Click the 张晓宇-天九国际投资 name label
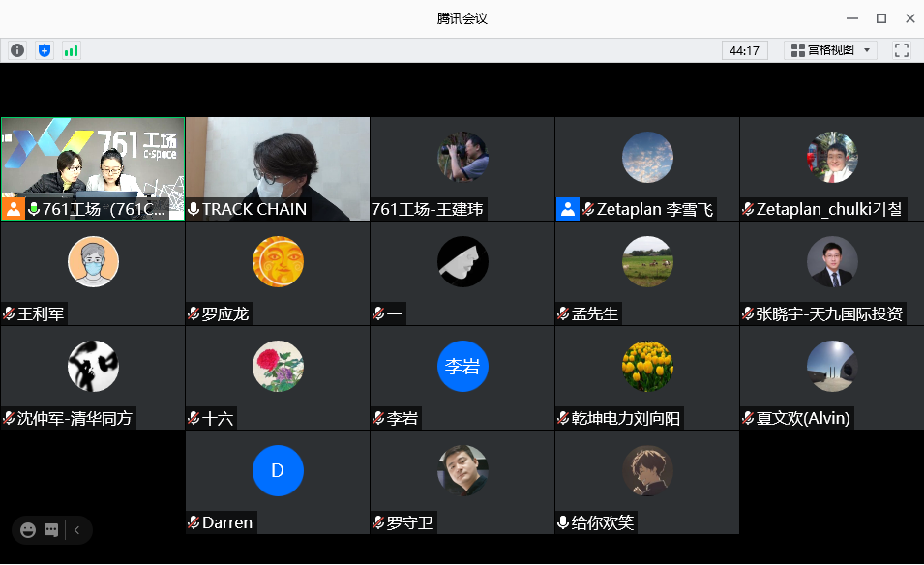924x565 pixels. [x=829, y=313]
